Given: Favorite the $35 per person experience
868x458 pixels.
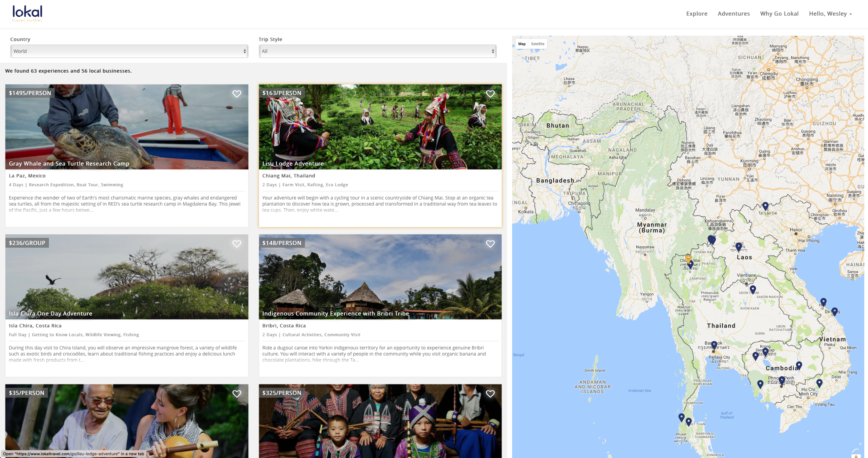Looking at the screenshot, I should pos(236,394).
